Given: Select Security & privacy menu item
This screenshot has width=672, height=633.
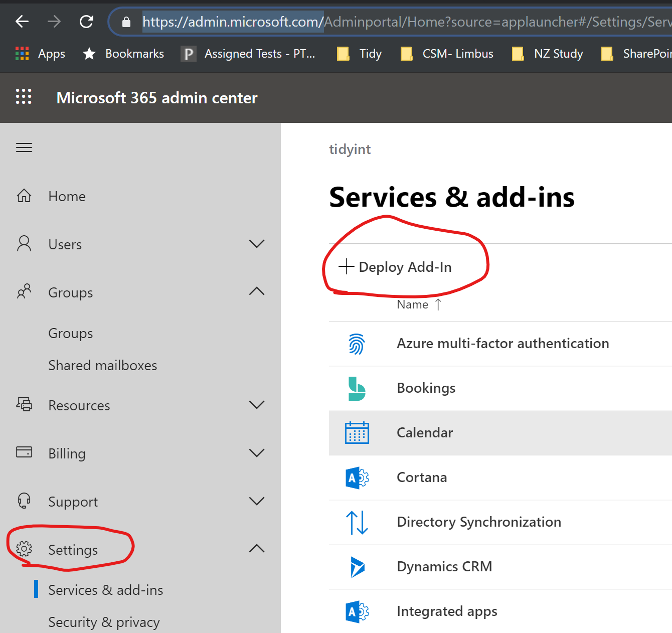Looking at the screenshot, I should (x=104, y=622).
